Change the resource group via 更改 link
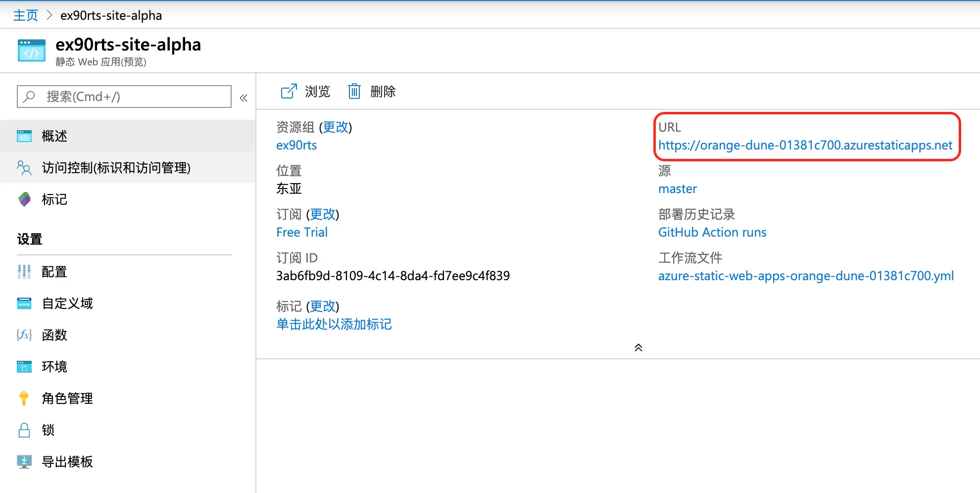The height and width of the screenshot is (493, 980). coord(336,127)
